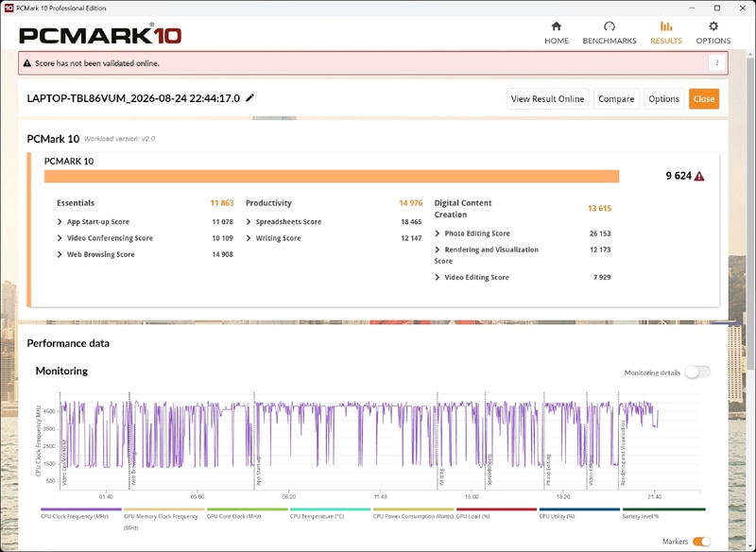Image resolution: width=756 pixels, height=552 pixels.
Task: Click 'Workload version: v2.0' text
Action: pos(120,139)
